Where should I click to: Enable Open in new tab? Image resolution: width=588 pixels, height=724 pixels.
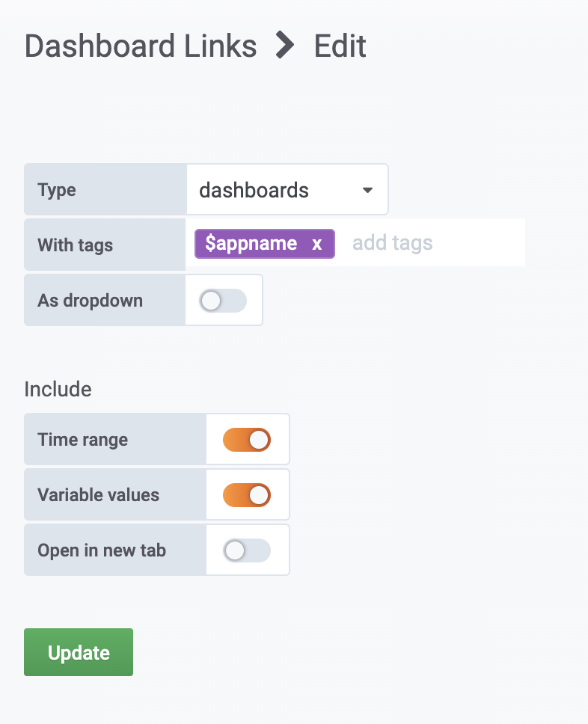[x=248, y=550]
